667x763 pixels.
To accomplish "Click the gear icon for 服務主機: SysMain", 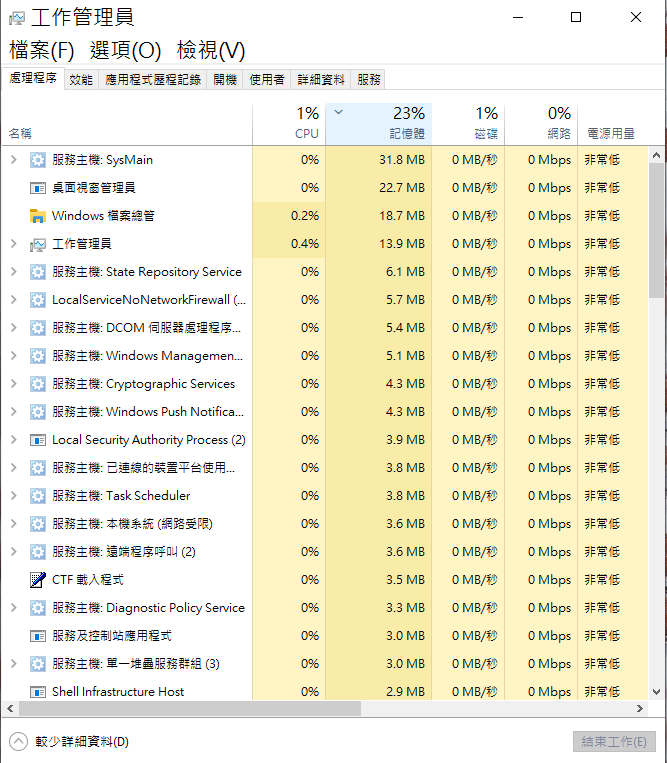I will coord(38,160).
